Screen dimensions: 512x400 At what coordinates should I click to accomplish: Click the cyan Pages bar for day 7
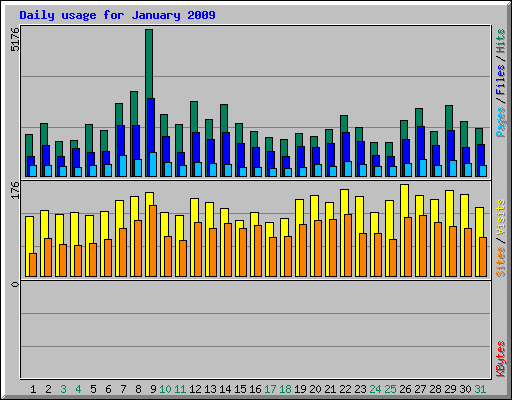click(123, 166)
